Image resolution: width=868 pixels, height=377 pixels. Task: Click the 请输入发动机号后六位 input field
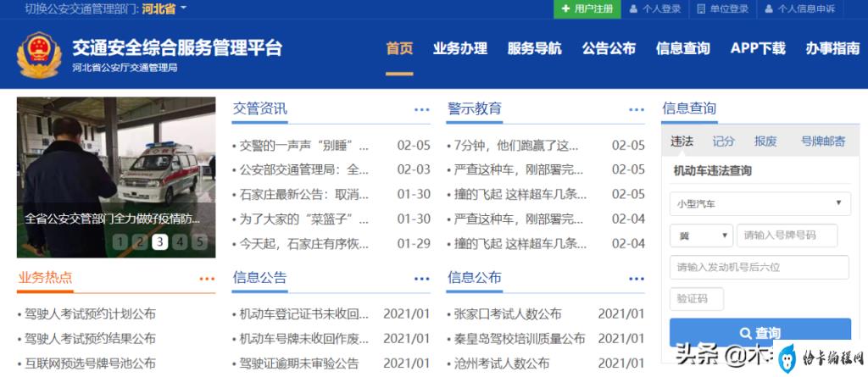(759, 268)
